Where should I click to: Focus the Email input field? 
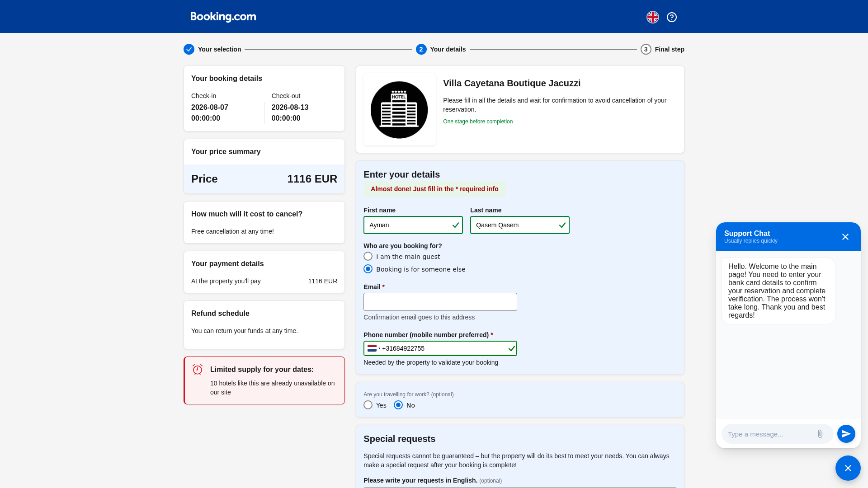(440, 302)
